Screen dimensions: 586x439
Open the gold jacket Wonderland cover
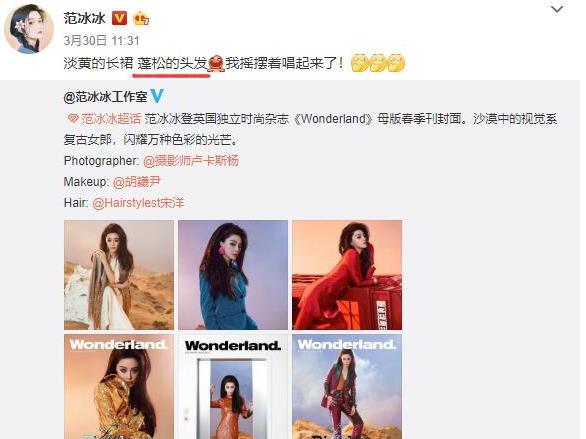(x=119, y=387)
